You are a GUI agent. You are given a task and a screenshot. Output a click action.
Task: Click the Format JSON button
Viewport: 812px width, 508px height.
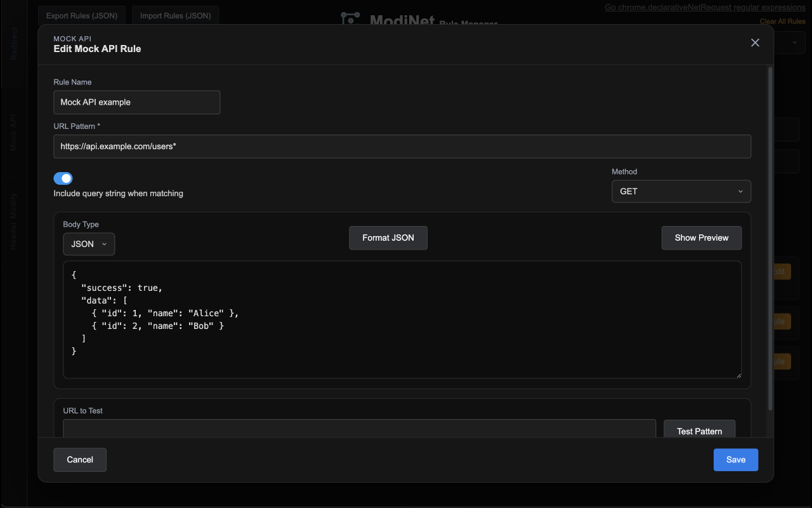coord(388,237)
